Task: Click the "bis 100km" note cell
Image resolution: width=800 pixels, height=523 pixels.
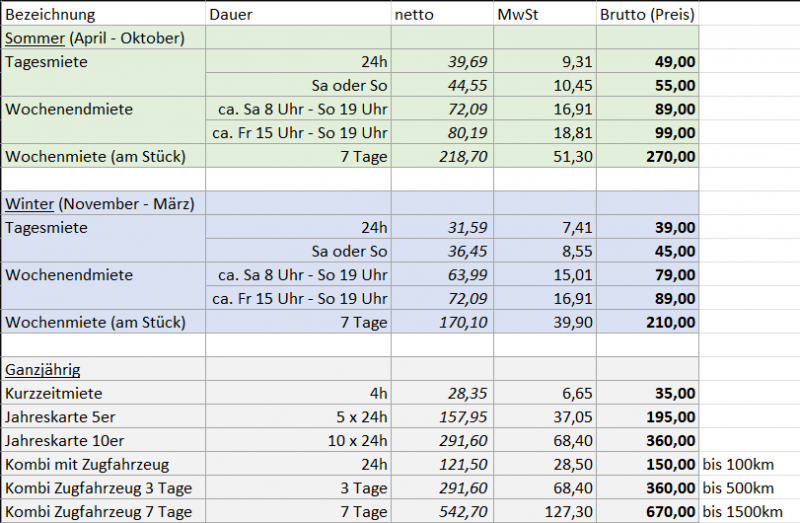Action: point(737,464)
